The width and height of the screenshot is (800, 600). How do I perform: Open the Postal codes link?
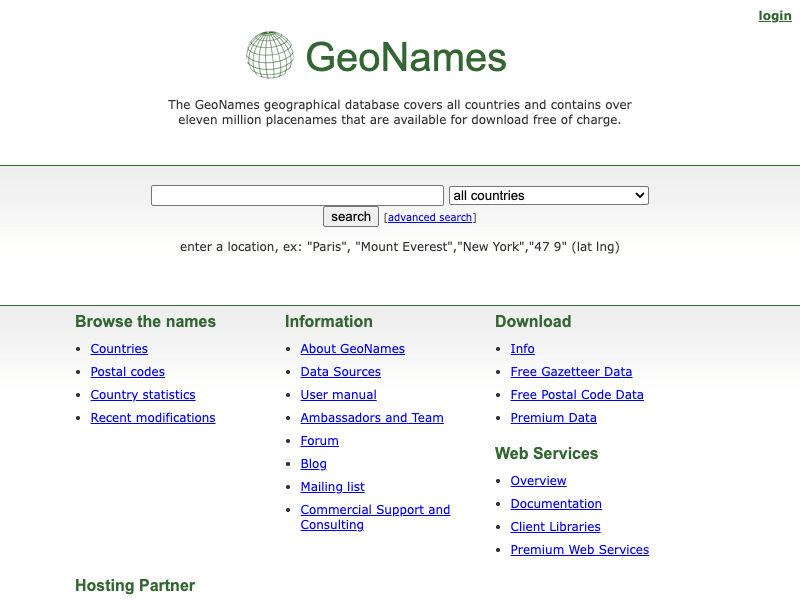[128, 371]
